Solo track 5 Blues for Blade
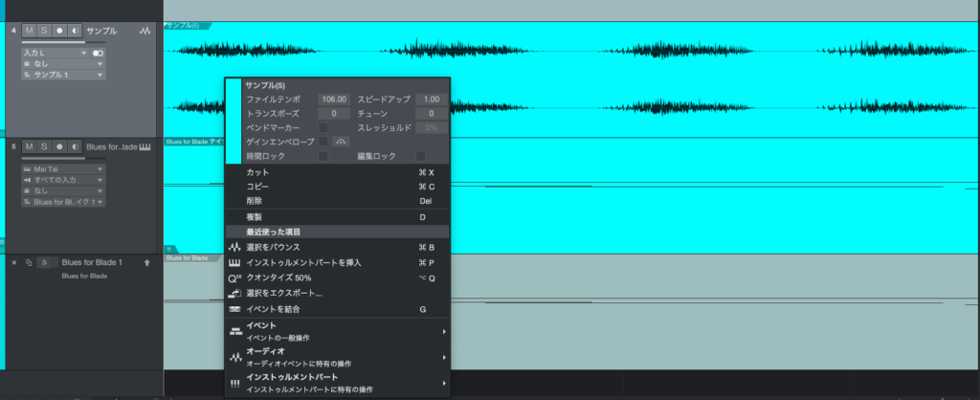This screenshot has height=400, width=980. pyautogui.click(x=44, y=146)
